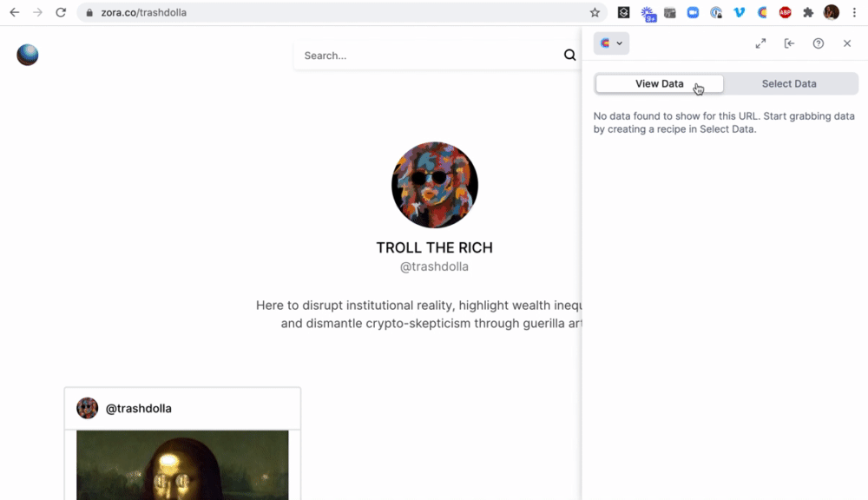Open the Mona Lisa artwork thumbnail

[x=182, y=465]
